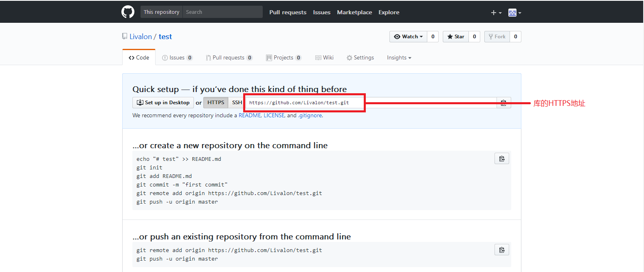The height and width of the screenshot is (272, 644).
Task: Click the Set up in Desktop button
Action: (163, 103)
